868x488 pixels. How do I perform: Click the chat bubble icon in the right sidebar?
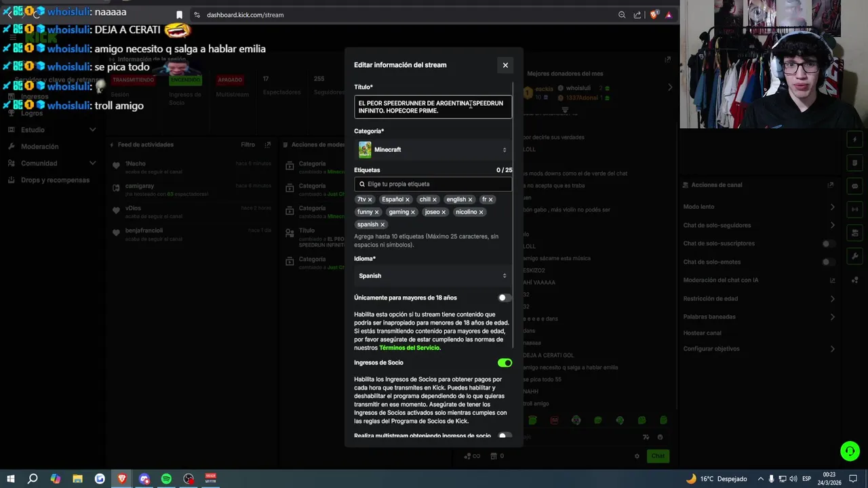coord(854,186)
